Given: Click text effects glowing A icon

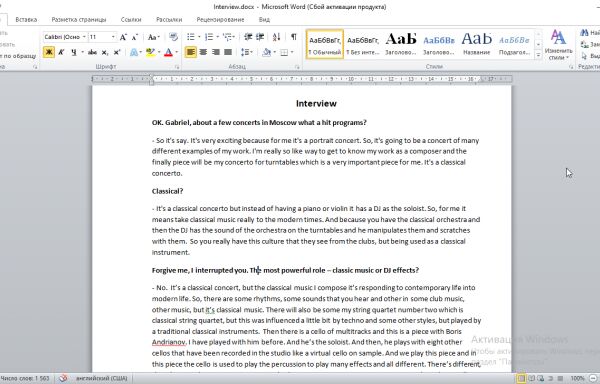Looking at the screenshot, I should (134, 52).
